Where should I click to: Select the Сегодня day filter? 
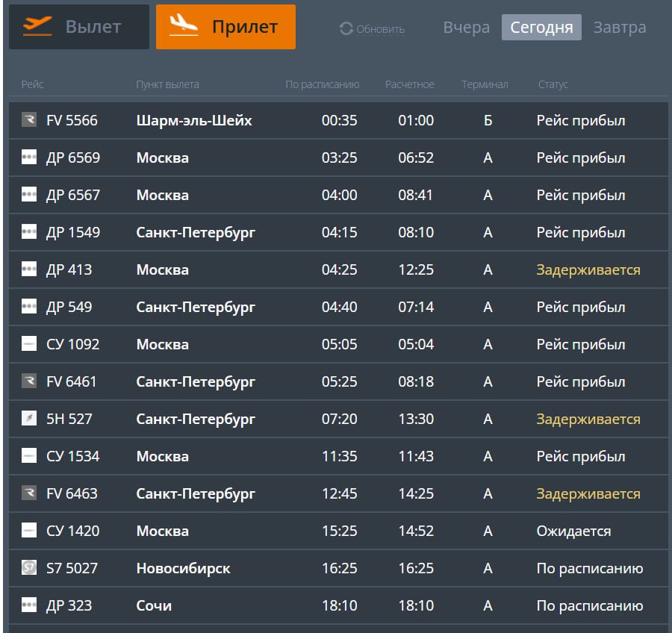pos(541,28)
